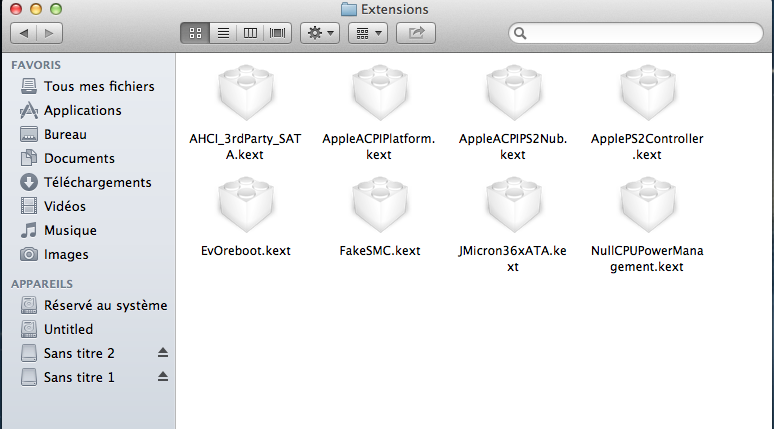The image size is (774, 429).
Task: Click the FAVORIS sidebar header
Action: 36,65
